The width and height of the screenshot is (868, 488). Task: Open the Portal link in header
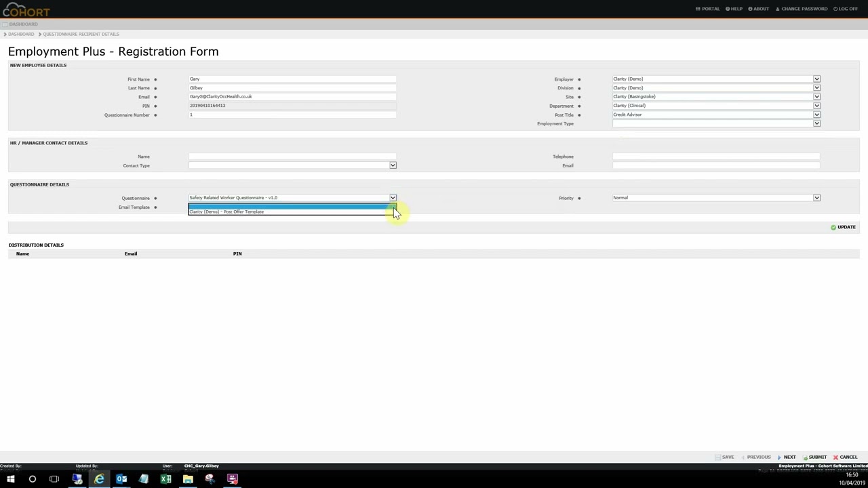click(x=707, y=9)
